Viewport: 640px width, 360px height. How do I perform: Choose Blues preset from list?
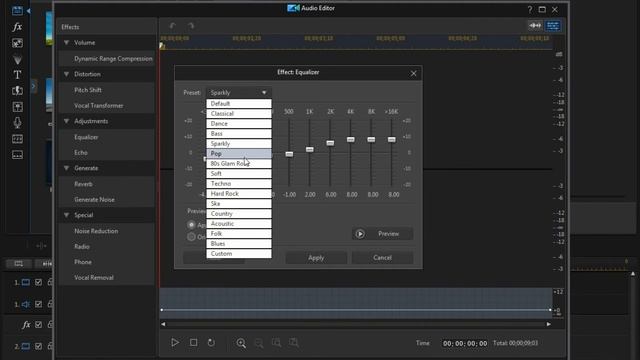click(239, 244)
